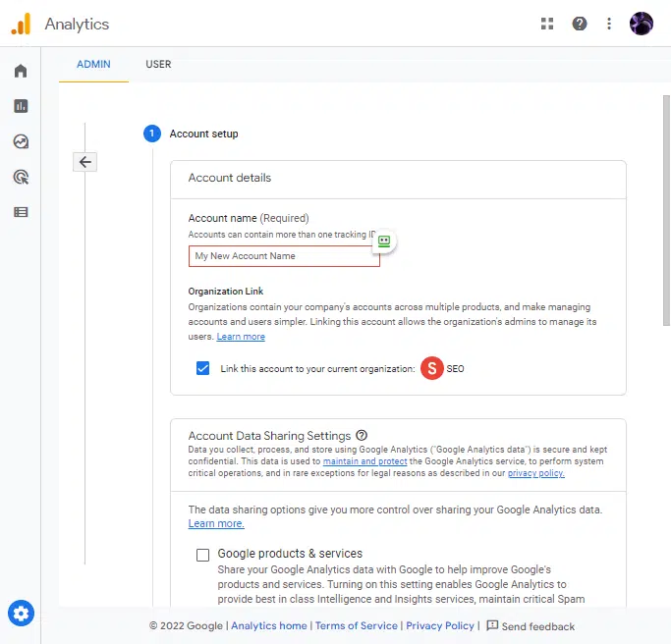Open Advertising icon in sidebar
671x644 pixels.
click(21, 177)
